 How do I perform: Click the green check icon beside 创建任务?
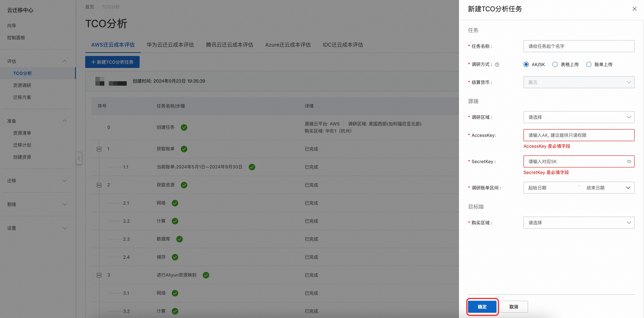(x=184, y=127)
